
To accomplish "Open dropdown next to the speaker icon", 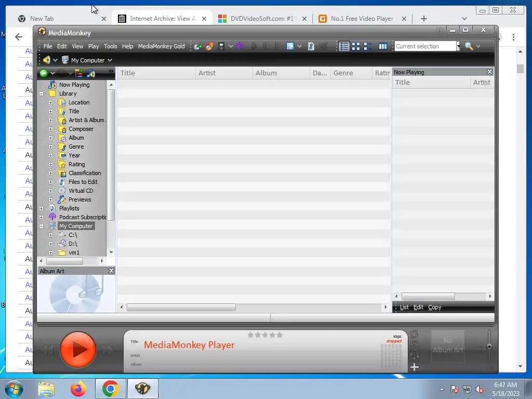I will [x=55, y=60].
